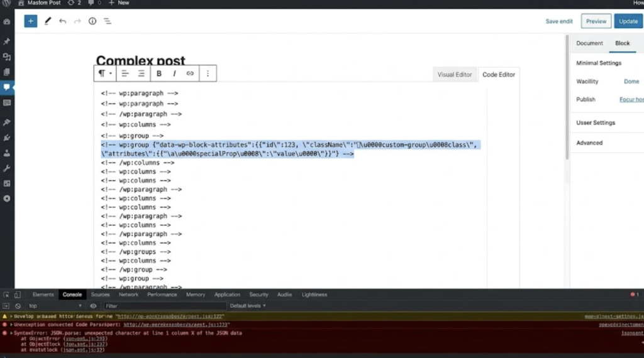Open Pages icon in the sidebar

(x=7, y=72)
